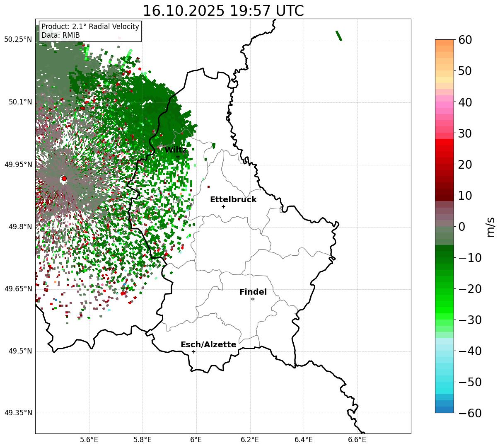500x448 pixels.
Task: Click the longitude label 5.8°E
Action: click(x=143, y=440)
